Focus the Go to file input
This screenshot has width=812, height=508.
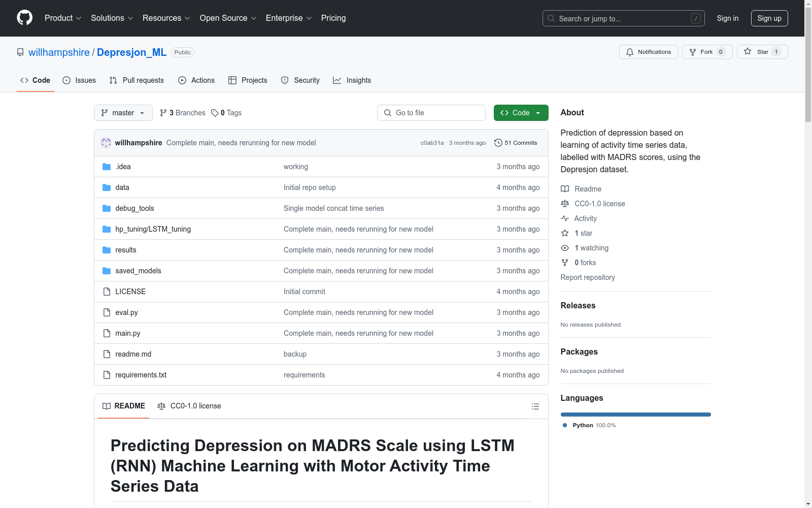tap(431, 113)
